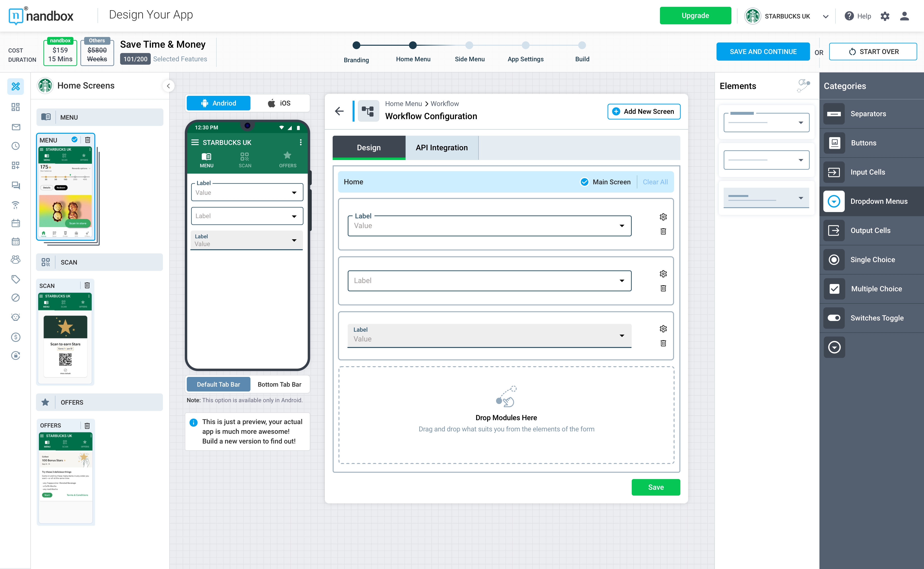Expand the STARBUCKS UK account dropdown
Screen dimensions: 924x569
click(826, 16)
